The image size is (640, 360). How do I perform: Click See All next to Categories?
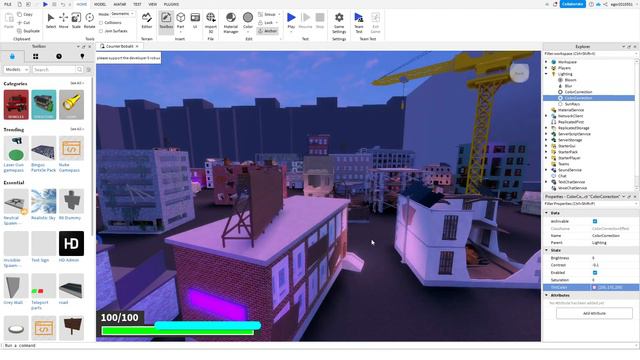[77, 83]
